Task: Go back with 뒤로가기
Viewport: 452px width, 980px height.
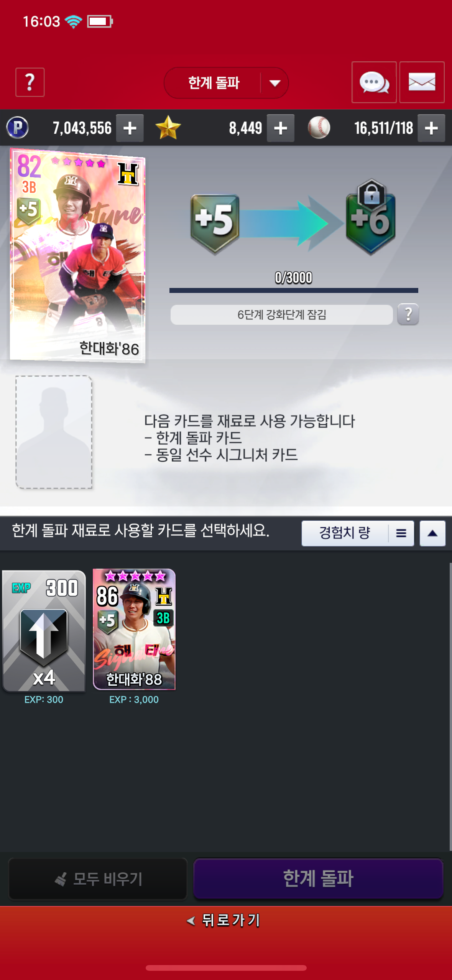Action: (x=224, y=920)
